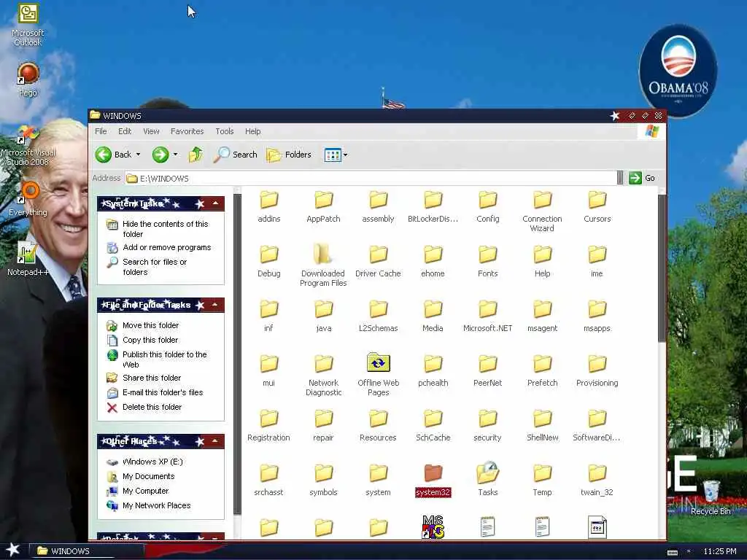Select the Microsoft.NET folder
This screenshot has width=747, height=560.
(487, 316)
